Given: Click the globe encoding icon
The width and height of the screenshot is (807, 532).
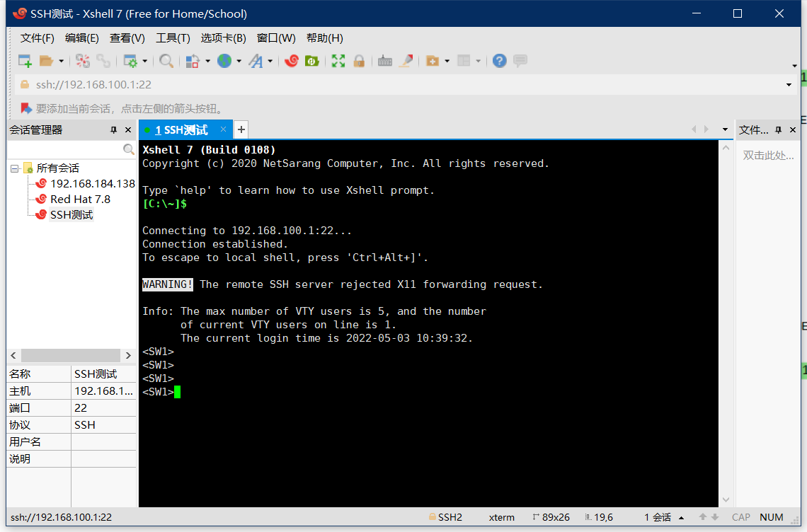Looking at the screenshot, I should [224, 61].
